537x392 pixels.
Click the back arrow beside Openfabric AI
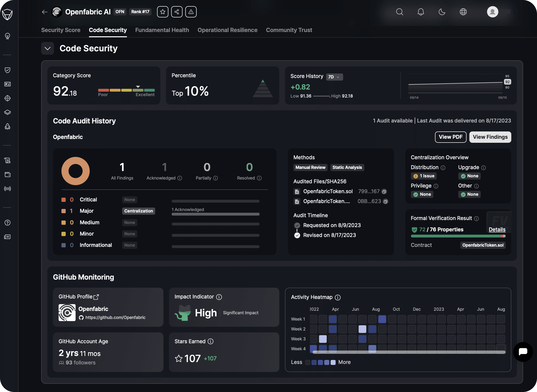[x=44, y=12]
